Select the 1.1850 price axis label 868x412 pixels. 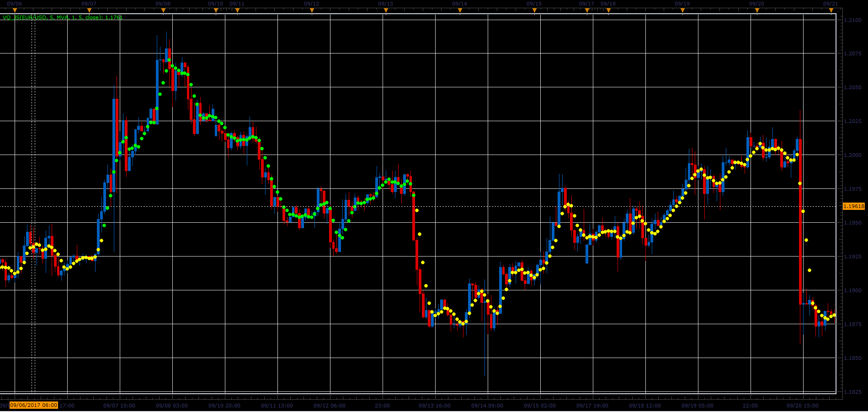point(853,358)
